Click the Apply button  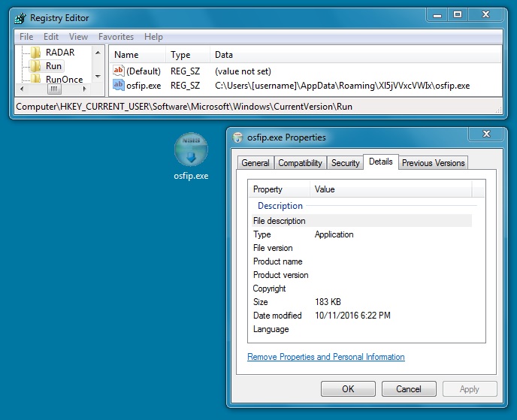pyautogui.click(x=470, y=389)
